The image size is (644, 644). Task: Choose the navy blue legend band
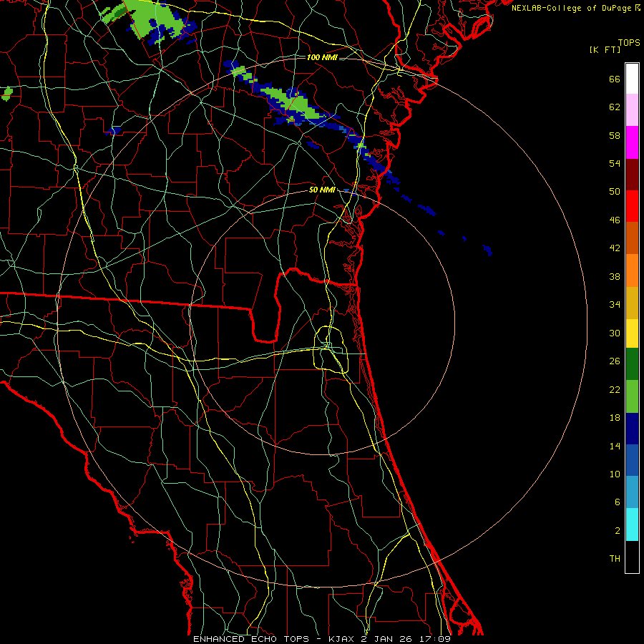(632, 429)
